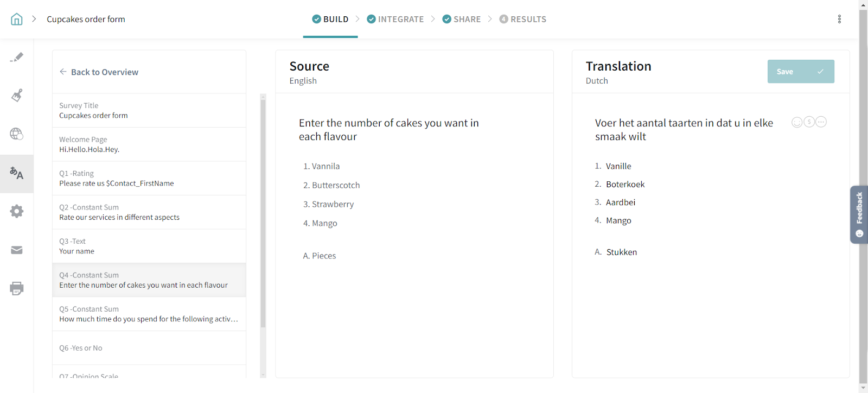Open the three-dots options beside translation
The width and height of the screenshot is (868, 393).
point(821,122)
